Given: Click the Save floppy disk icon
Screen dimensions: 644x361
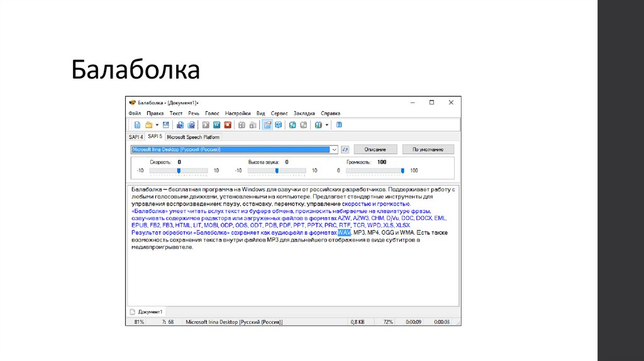Looking at the screenshot, I should click(x=166, y=125).
